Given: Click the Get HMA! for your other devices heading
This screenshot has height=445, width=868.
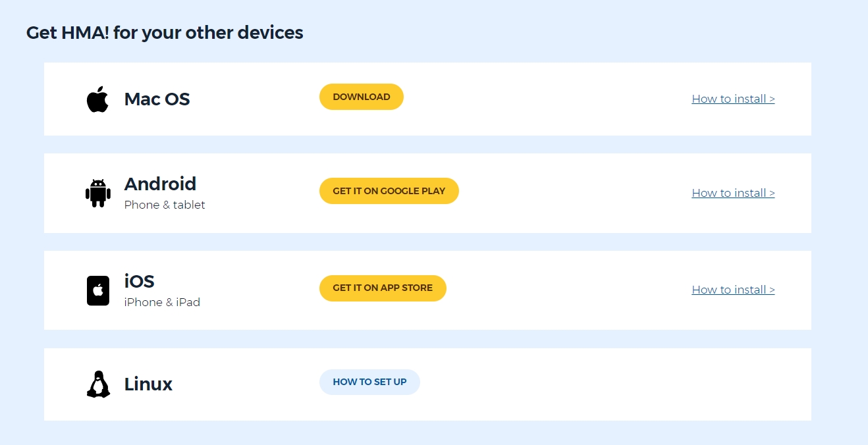Looking at the screenshot, I should pyautogui.click(x=165, y=32).
